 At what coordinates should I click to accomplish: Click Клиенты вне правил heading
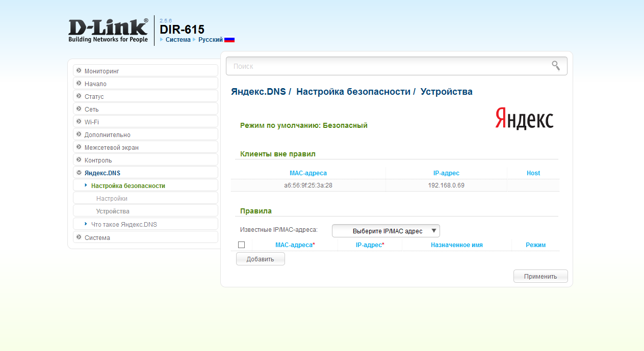pyautogui.click(x=278, y=154)
